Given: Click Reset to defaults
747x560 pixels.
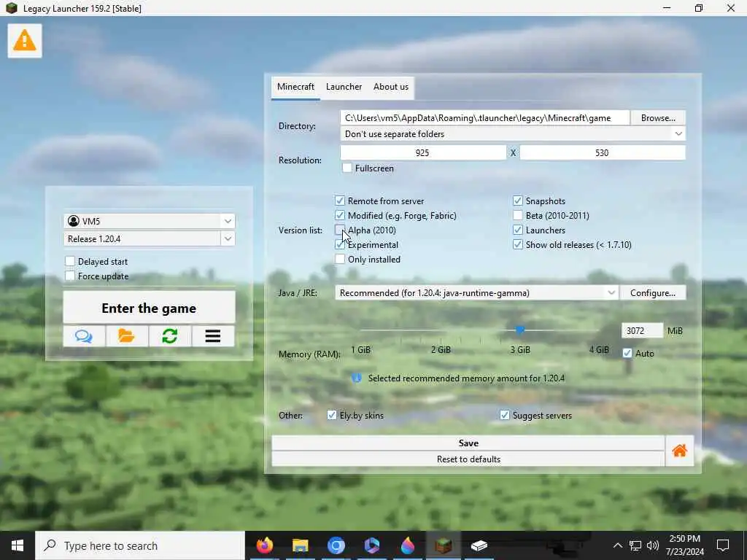Looking at the screenshot, I should click(468, 459).
